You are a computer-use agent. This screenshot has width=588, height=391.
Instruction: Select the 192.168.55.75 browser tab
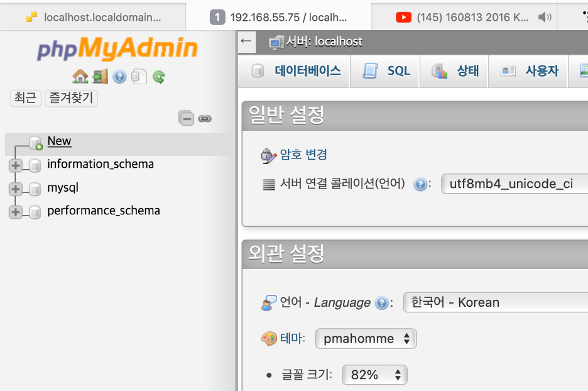click(279, 17)
